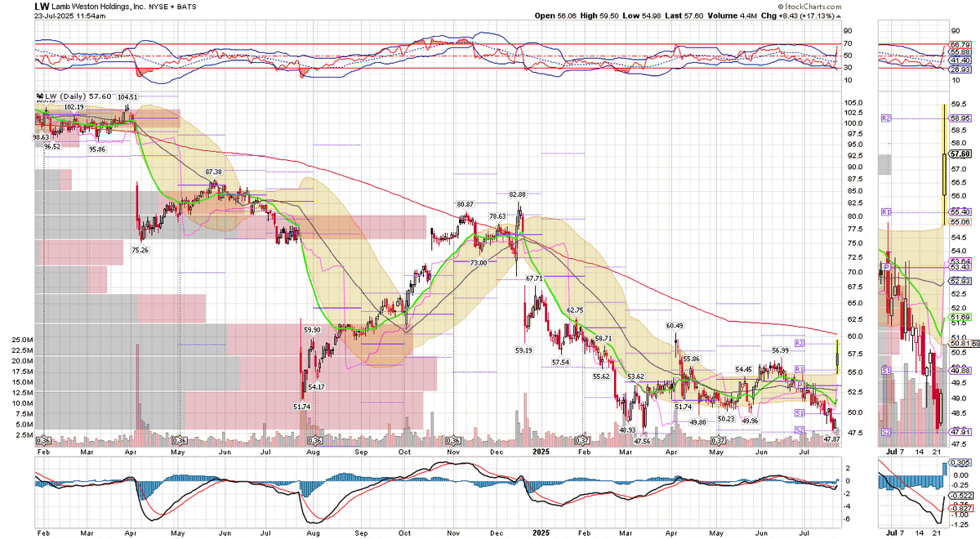The height and width of the screenshot is (539, 980).
Task: Click the 78.63 price annotation
Action: [497, 216]
